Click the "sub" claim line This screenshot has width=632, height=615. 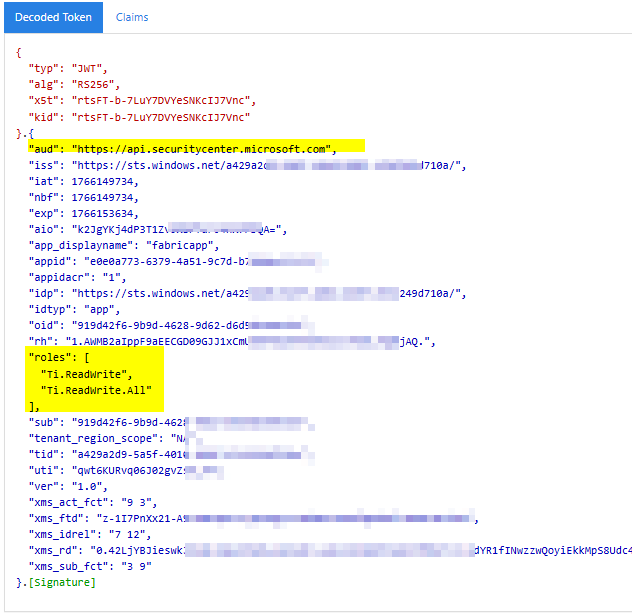pos(171,423)
